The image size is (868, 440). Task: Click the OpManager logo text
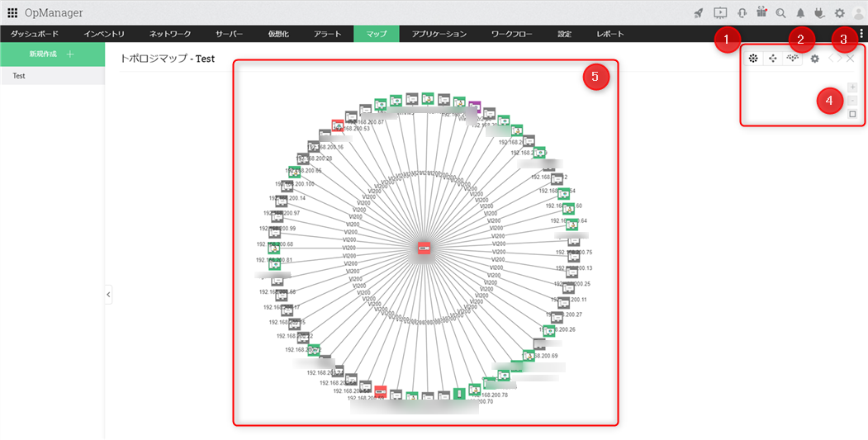[54, 12]
